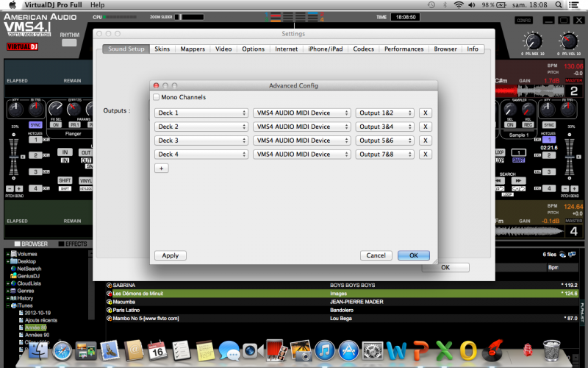Open the App Store Dock icon
Screen dimensions: 588x368
point(348,351)
